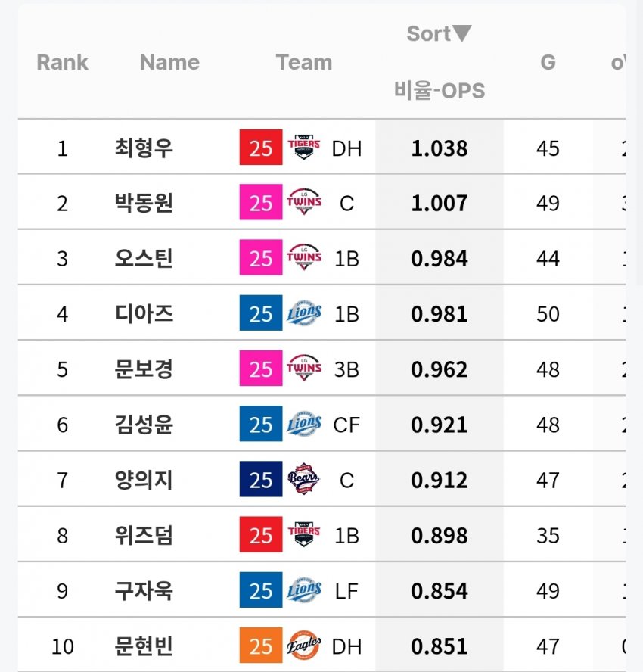Viewport: 643px width, 672px height.
Task: Click the Tigers logo in 위즈덤's row
Action: pos(303,534)
